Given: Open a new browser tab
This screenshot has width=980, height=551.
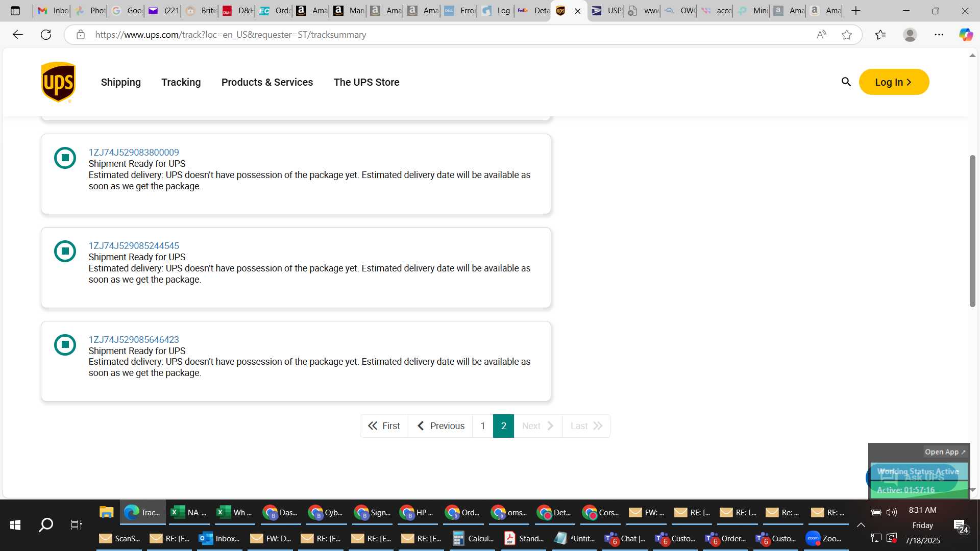Looking at the screenshot, I should click(856, 11).
